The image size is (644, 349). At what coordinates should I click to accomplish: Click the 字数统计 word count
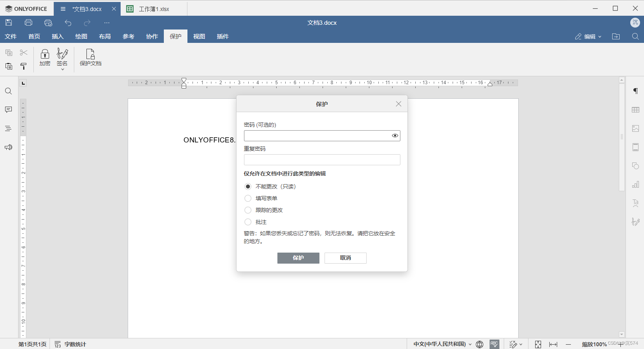click(x=70, y=344)
